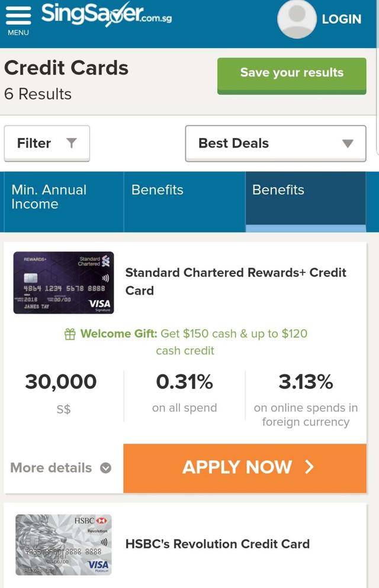Click the welcome gift icon

click(70, 334)
